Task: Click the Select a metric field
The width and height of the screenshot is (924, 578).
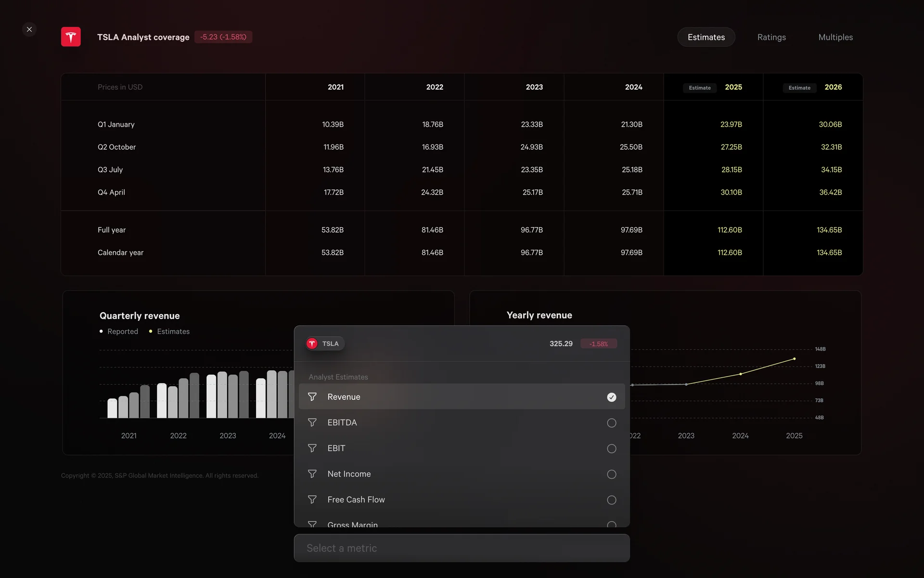Action: point(462,548)
